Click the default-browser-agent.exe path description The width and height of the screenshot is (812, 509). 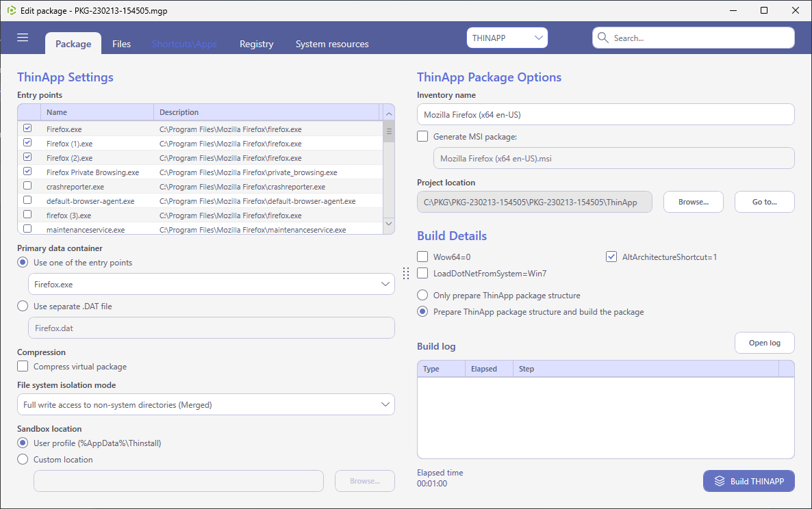point(257,201)
